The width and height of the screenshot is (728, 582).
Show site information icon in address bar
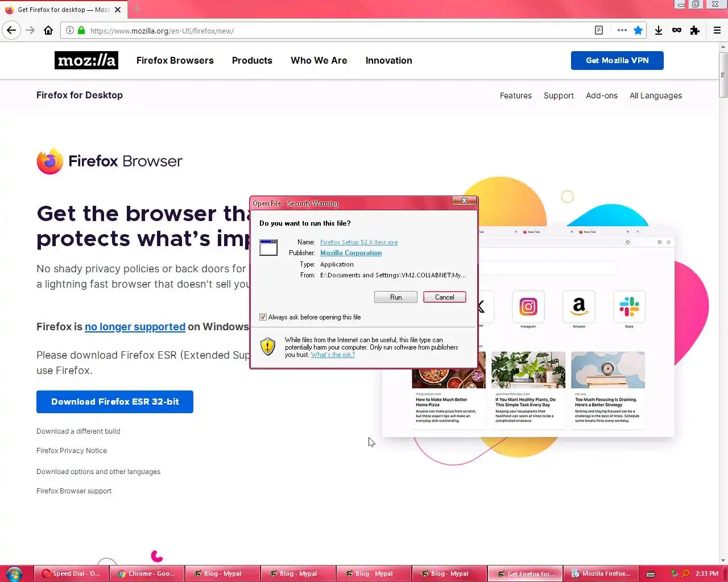pyautogui.click(x=69, y=31)
